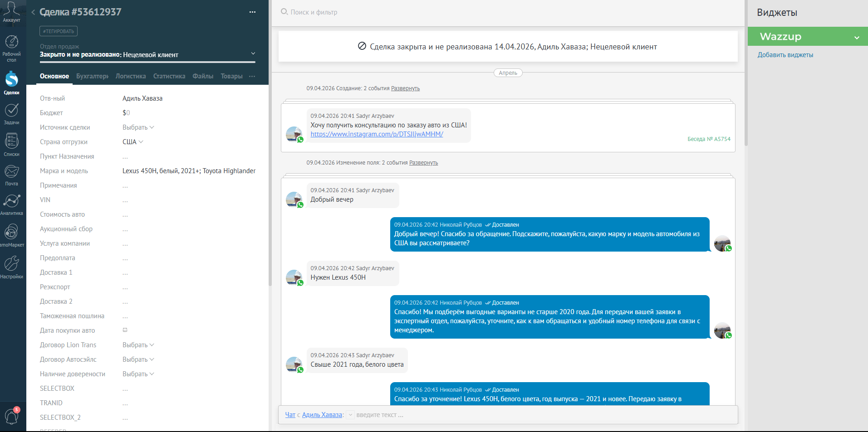
Task: Switch to Логистика tab
Action: (131, 76)
